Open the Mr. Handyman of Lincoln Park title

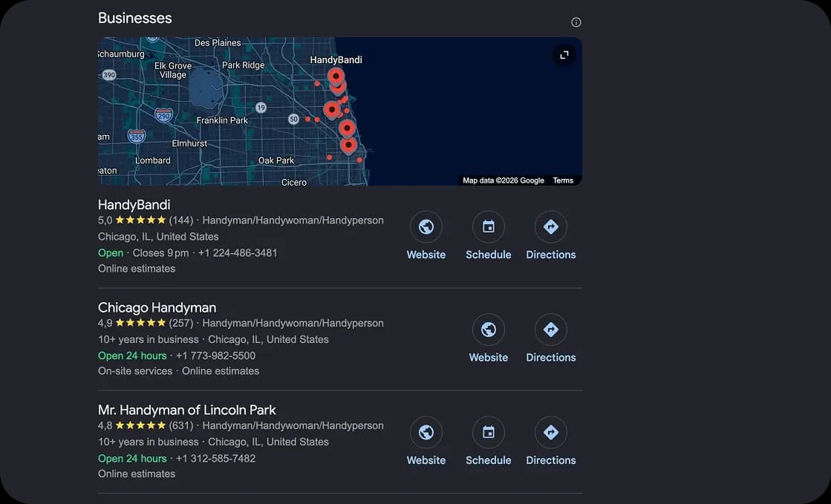coord(187,410)
